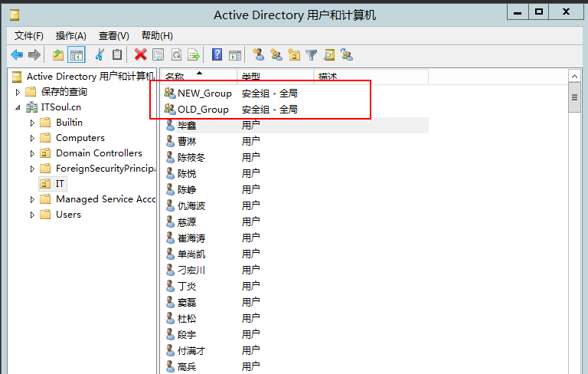Viewport: 588px width, 374px height.
Task: Select Active Directory root tree node
Action: point(90,77)
